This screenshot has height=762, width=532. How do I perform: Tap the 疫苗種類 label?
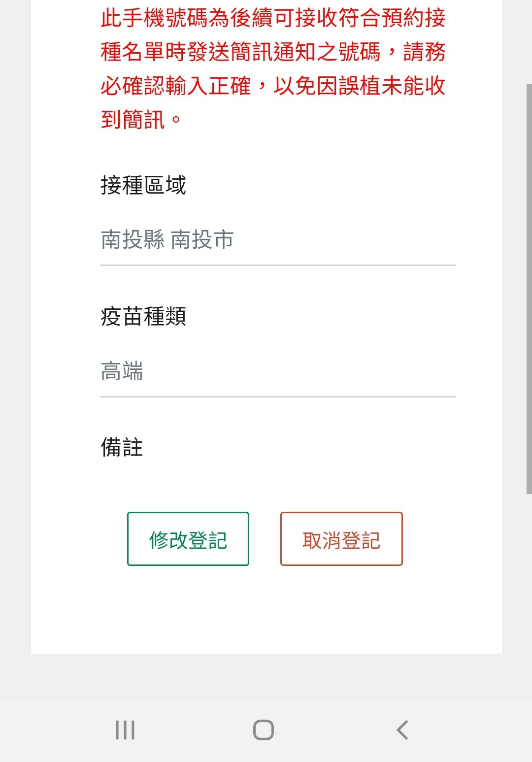tap(143, 316)
